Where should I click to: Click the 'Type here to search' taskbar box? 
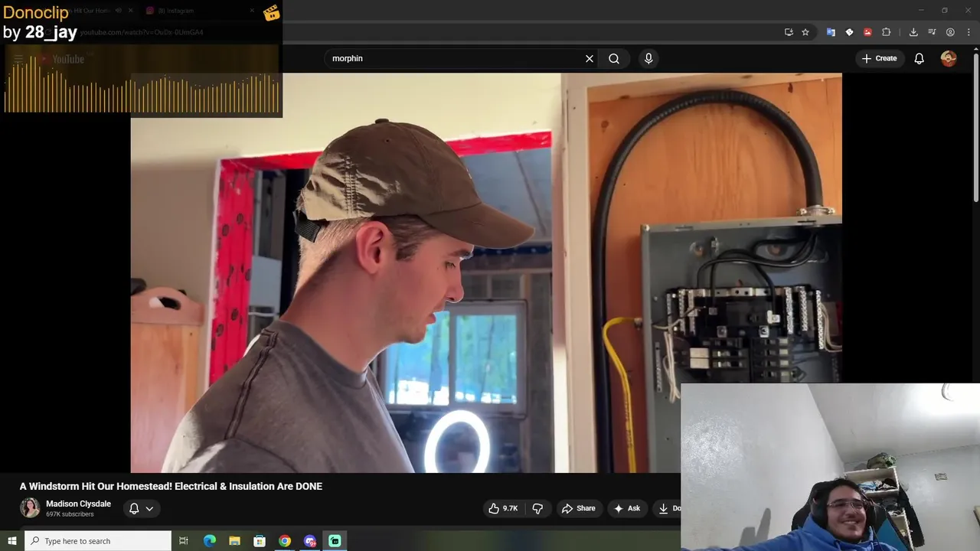point(98,541)
